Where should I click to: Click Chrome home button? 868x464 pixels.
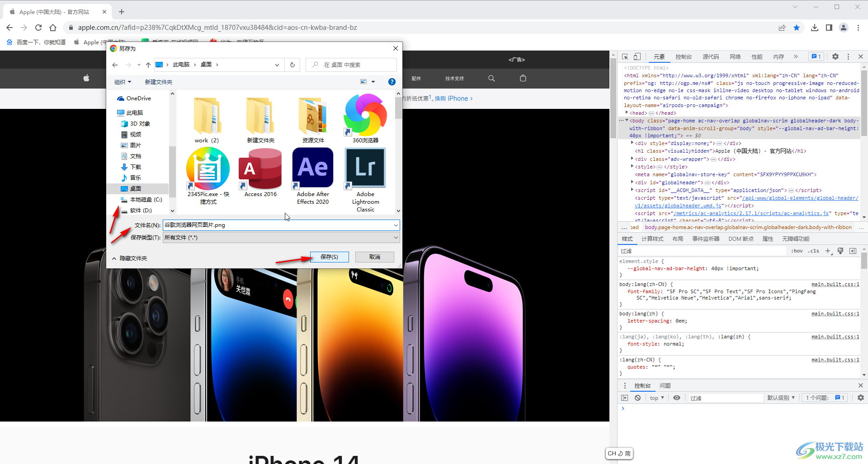pos(53,28)
